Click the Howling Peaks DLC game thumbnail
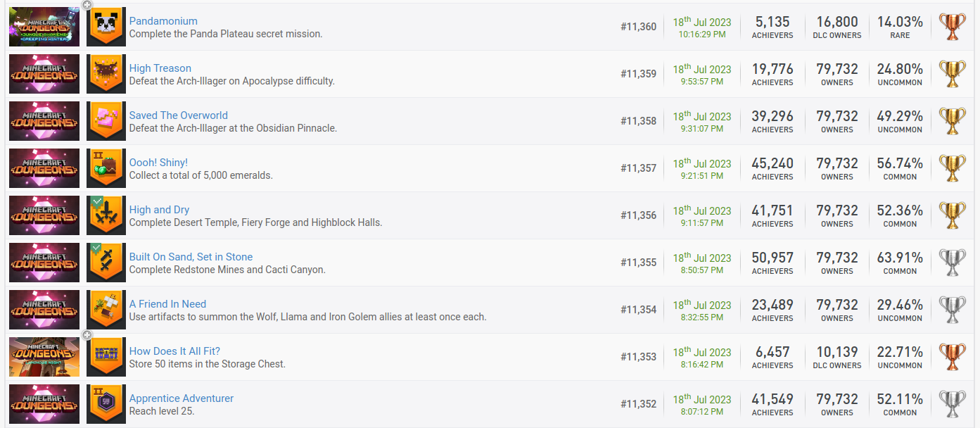This screenshot has height=428, width=980. [44, 357]
